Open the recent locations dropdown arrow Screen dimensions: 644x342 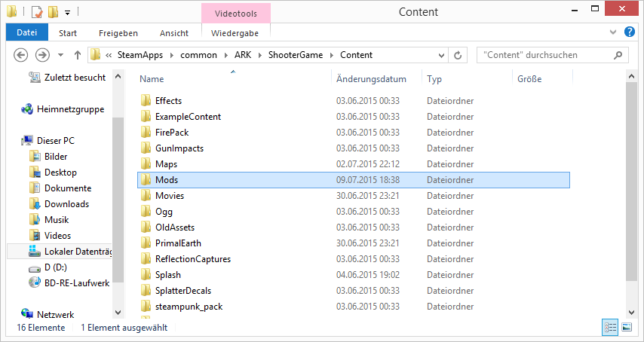click(x=60, y=55)
